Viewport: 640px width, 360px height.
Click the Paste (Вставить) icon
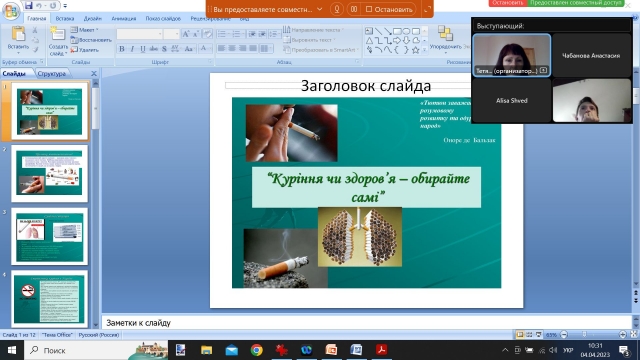click(x=18, y=39)
